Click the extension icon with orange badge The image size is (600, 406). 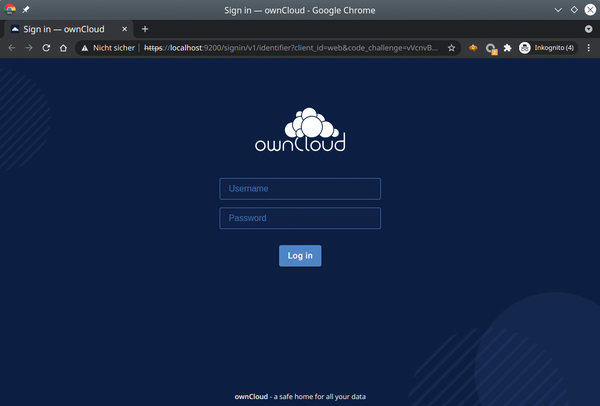tap(491, 48)
